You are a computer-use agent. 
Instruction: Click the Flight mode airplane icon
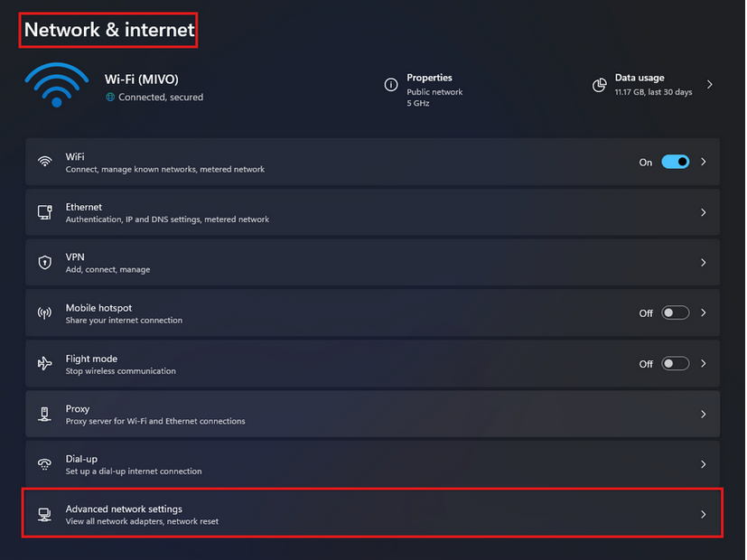click(x=45, y=364)
